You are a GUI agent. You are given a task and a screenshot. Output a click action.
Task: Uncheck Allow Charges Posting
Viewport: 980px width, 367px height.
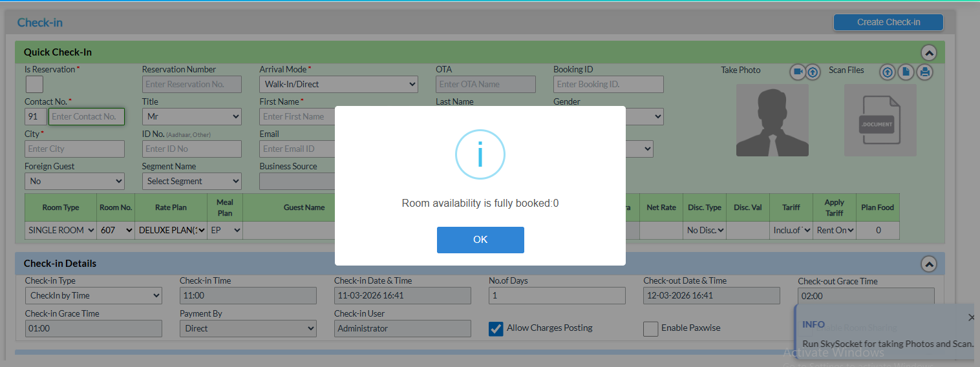pyautogui.click(x=496, y=329)
